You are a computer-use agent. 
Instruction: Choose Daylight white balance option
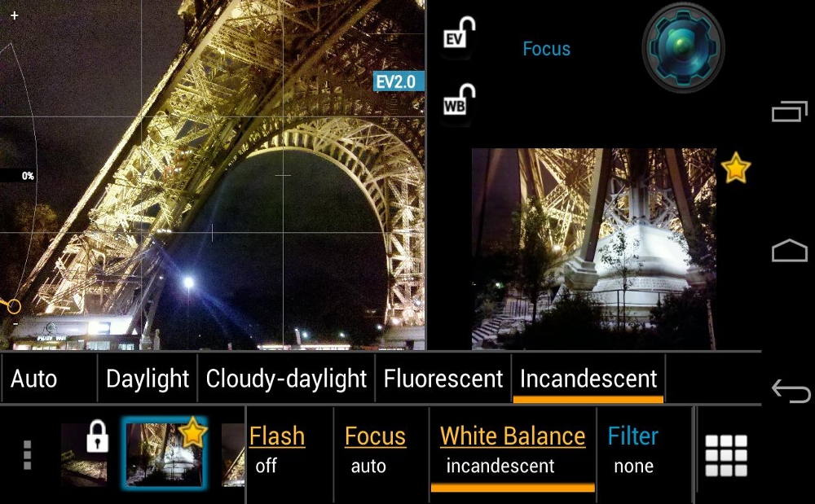pyautogui.click(x=147, y=378)
